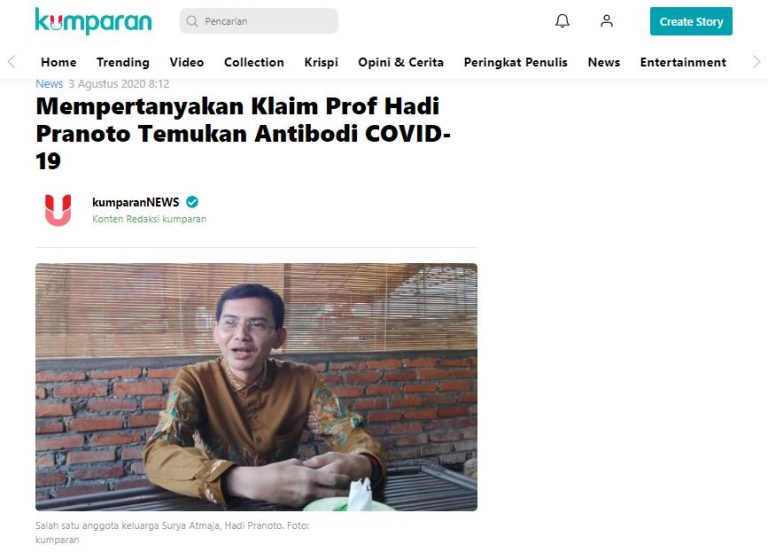Screen dimensions: 768x552
Task: Click the search magnifier icon
Action: (192, 21)
